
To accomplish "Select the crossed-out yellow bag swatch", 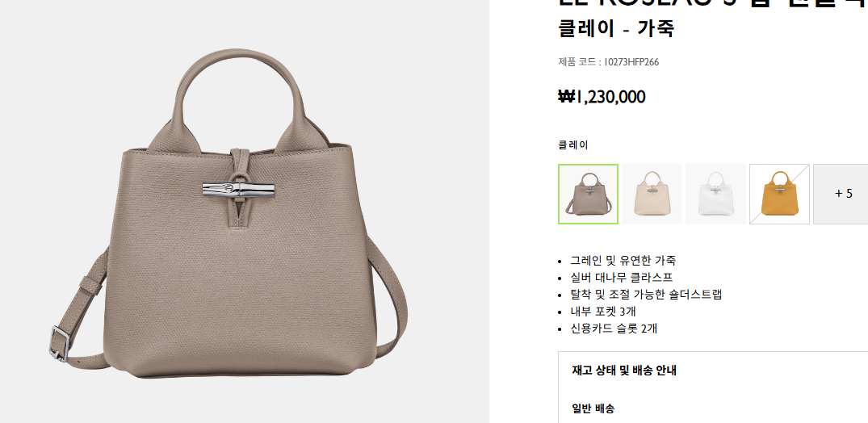I will click(779, 195).
